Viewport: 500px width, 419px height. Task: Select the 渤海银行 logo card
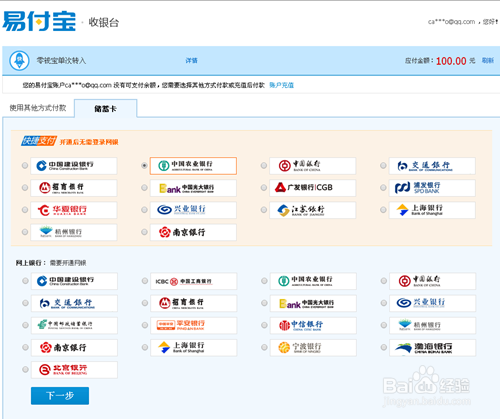click(x=432, y=348)
